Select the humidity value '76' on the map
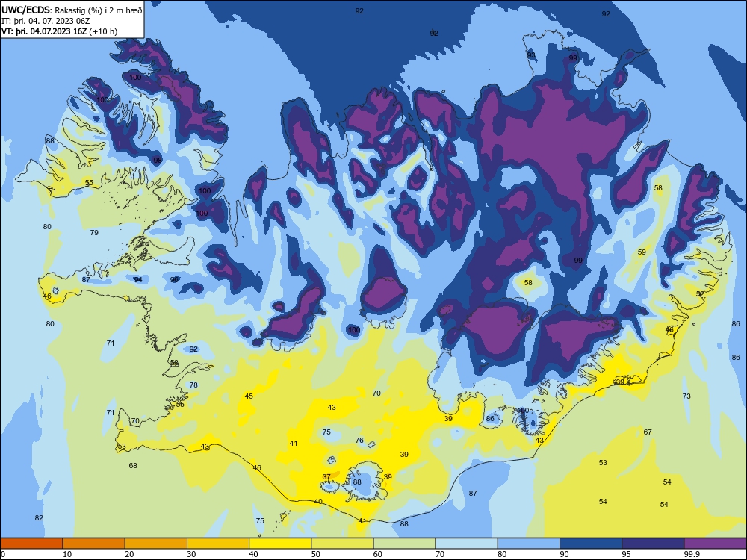Image resolution: width=747 pixels, height=560 pixels. 359,441
